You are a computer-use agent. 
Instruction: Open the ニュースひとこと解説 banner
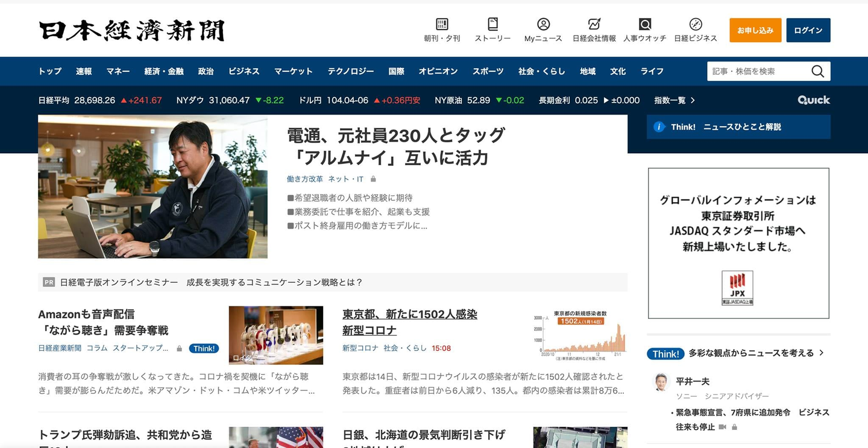[738, 127]
